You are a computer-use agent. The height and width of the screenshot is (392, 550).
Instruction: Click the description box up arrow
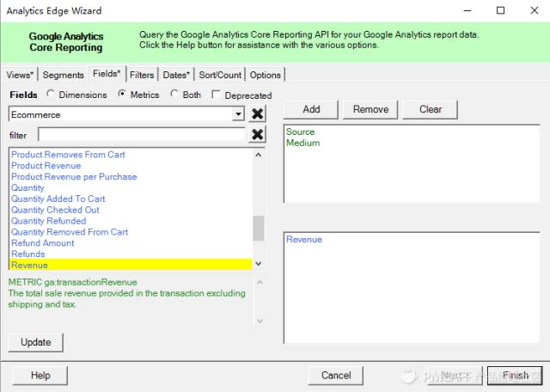pyautogui.click(x=260, y=283)
